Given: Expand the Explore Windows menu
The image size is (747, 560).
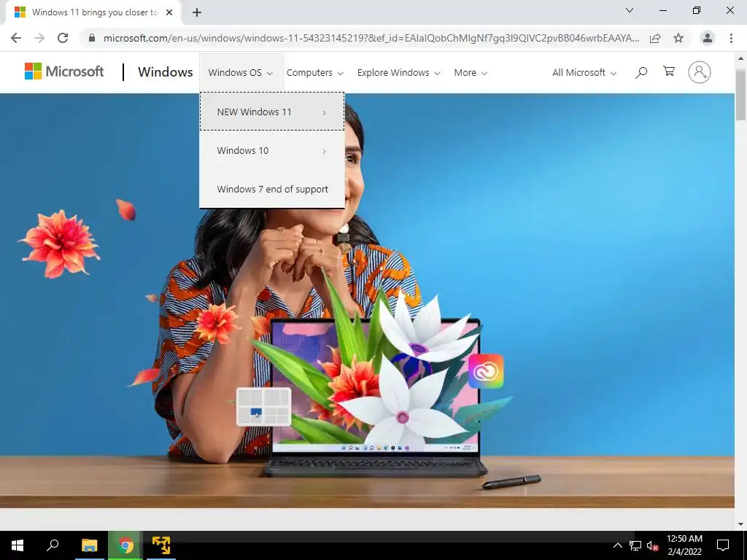Looking at the screenshot, I should click(399, 72).
